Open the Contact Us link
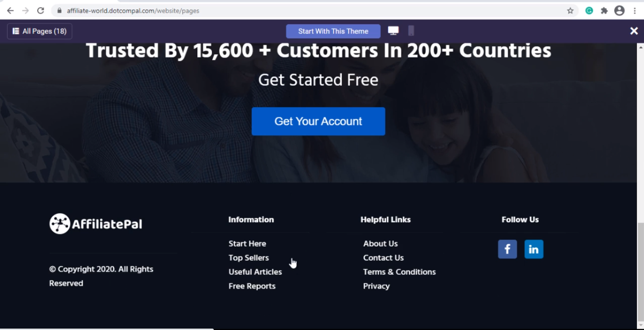 click(383, 258)
